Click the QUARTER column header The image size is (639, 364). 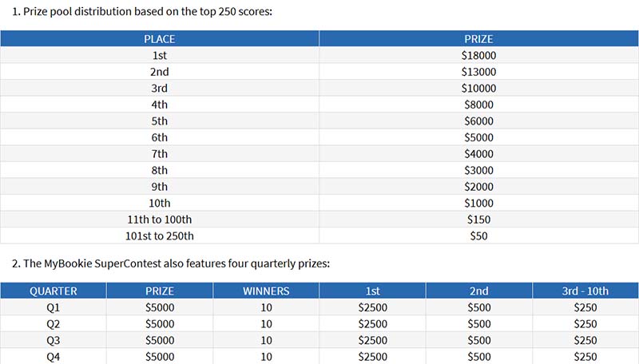point(54,291)
